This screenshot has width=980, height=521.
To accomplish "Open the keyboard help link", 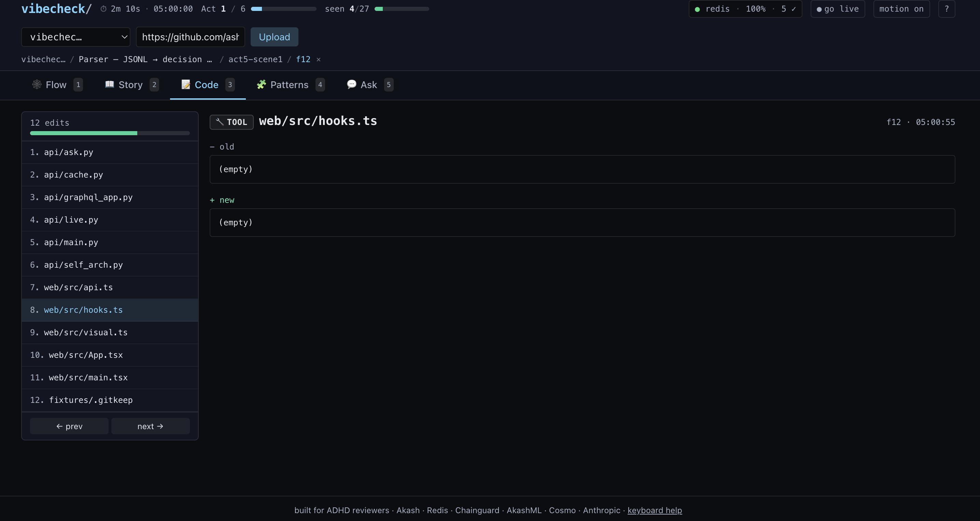I will [655, 510].
